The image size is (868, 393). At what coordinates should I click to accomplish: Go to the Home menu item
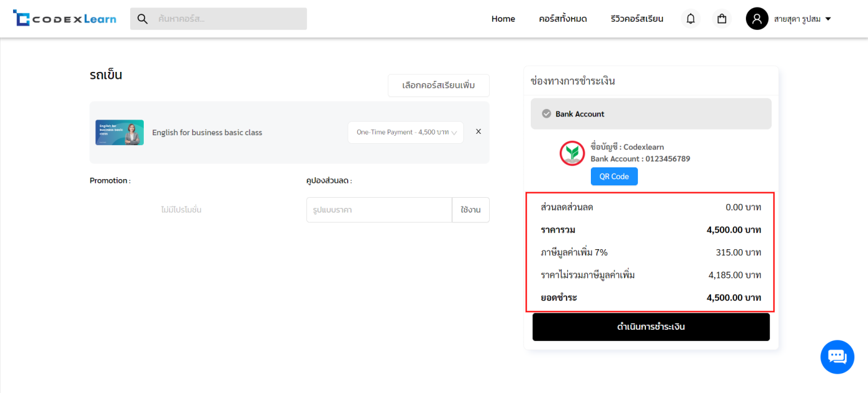point(503,19)
